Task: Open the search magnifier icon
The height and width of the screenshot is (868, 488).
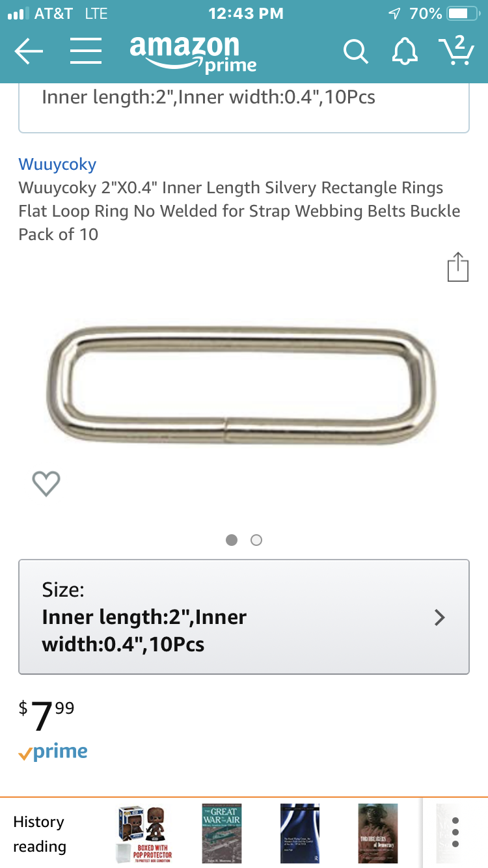Action: 355,52
